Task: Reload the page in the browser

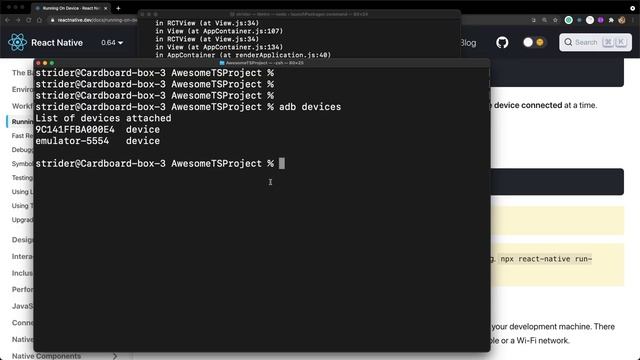Action: pos(29,20)
